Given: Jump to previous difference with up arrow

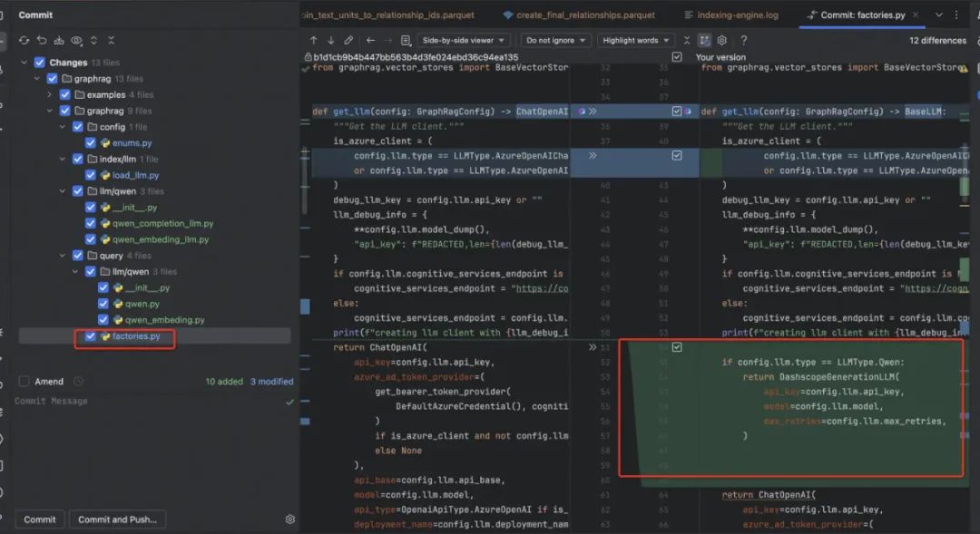Looking at the screenshot, I should coord(314,41).
